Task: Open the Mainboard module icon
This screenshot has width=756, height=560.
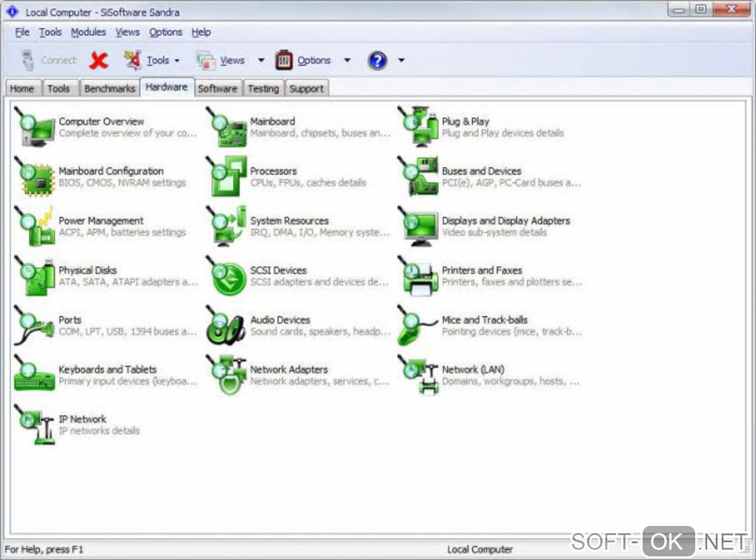Action: [226, 127]
